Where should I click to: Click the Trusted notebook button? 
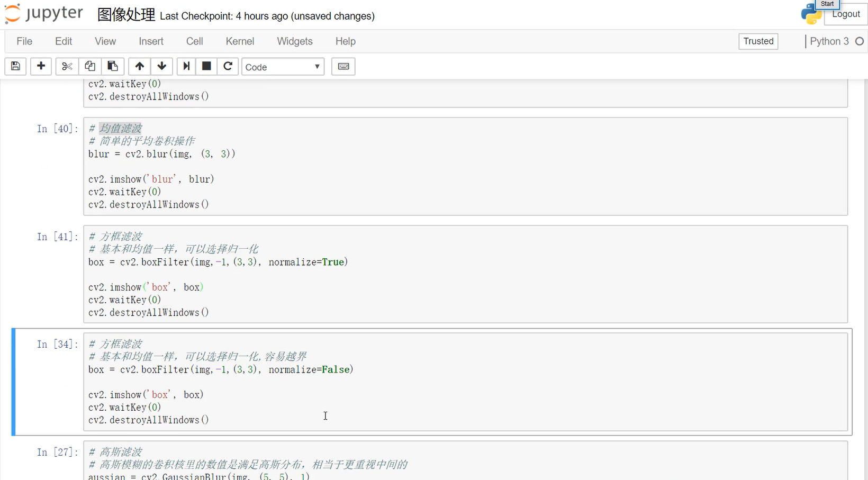click(758, 41)
